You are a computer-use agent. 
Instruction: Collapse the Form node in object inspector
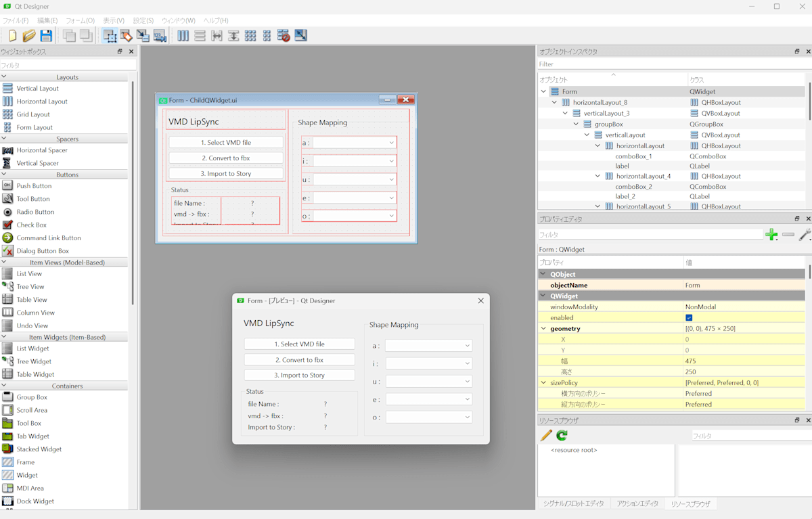coord(543,91)
